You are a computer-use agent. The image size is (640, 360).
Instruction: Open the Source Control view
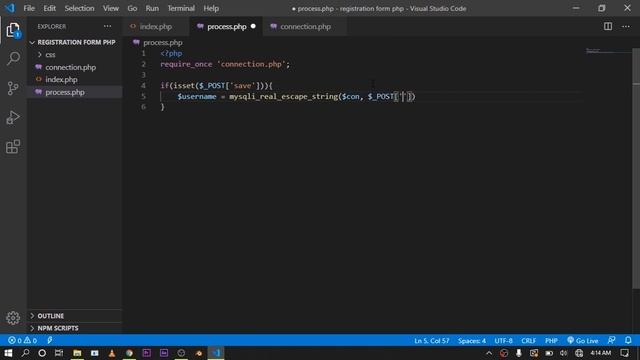[13, 88]
